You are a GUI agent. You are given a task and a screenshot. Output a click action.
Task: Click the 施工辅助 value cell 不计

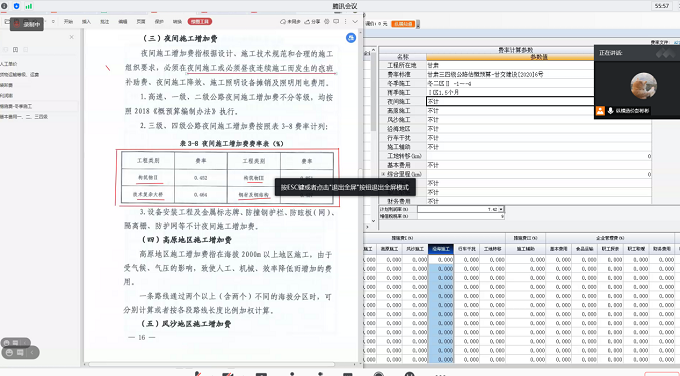tap(539, 147)
